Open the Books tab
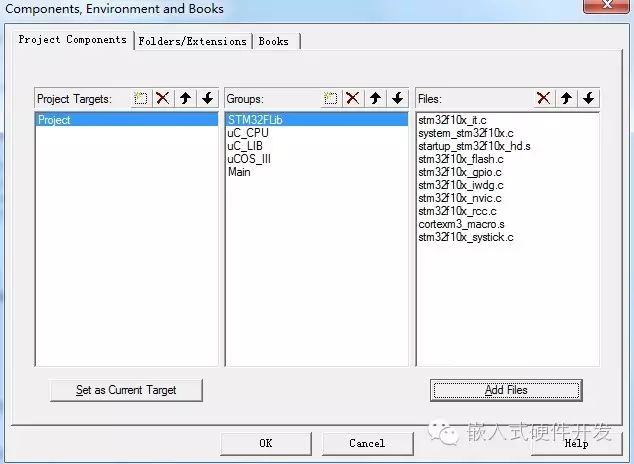634x464 pixels. 274,41
